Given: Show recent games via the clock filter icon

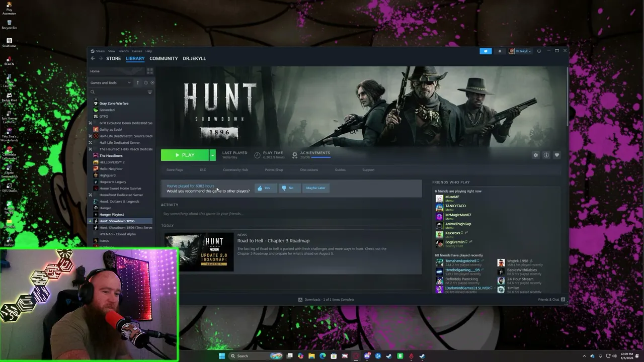Looking at the screenshot, I should pos(146,82).
